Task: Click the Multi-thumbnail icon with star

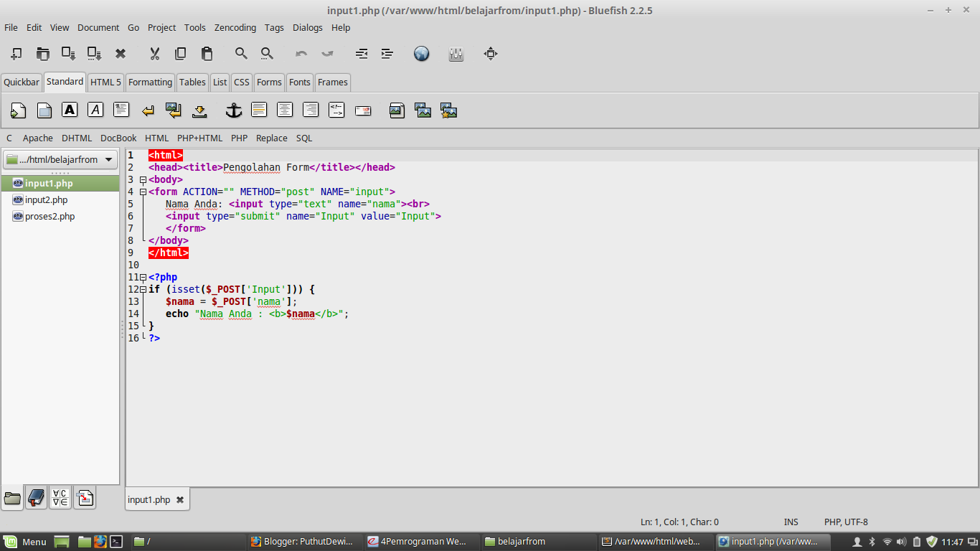Action: pos(448,110)
